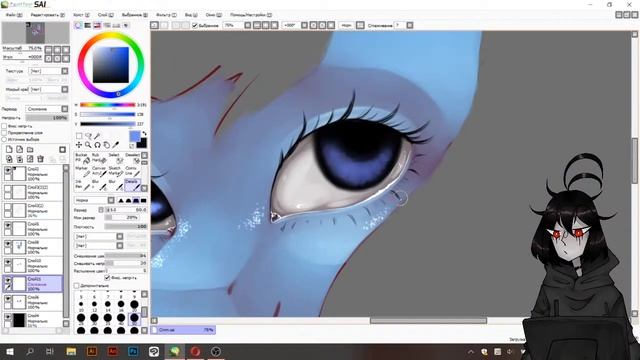
Task: Select the layer Слой10 row
Action: [33, 265]
